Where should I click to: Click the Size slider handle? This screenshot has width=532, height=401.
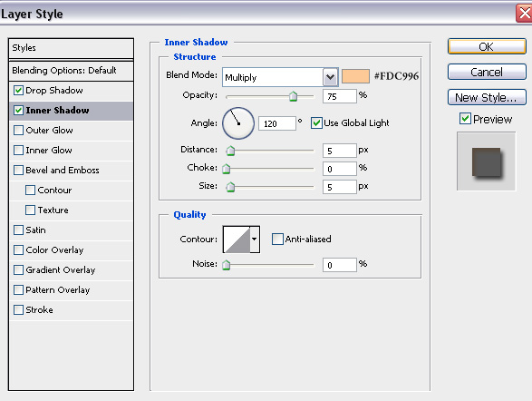click(x=230, y=187)
